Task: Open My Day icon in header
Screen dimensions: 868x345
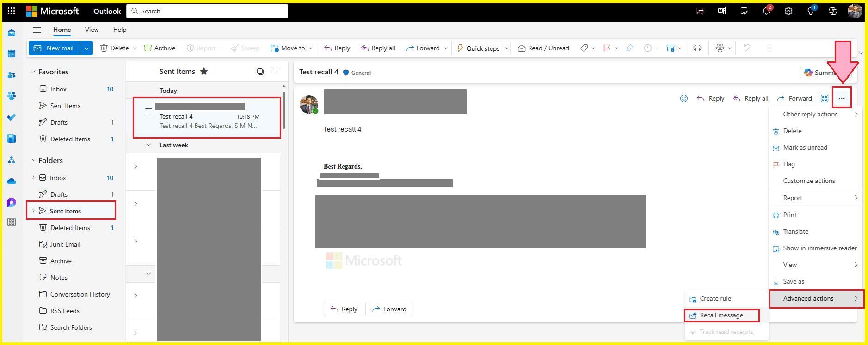Action: (744, 11)
